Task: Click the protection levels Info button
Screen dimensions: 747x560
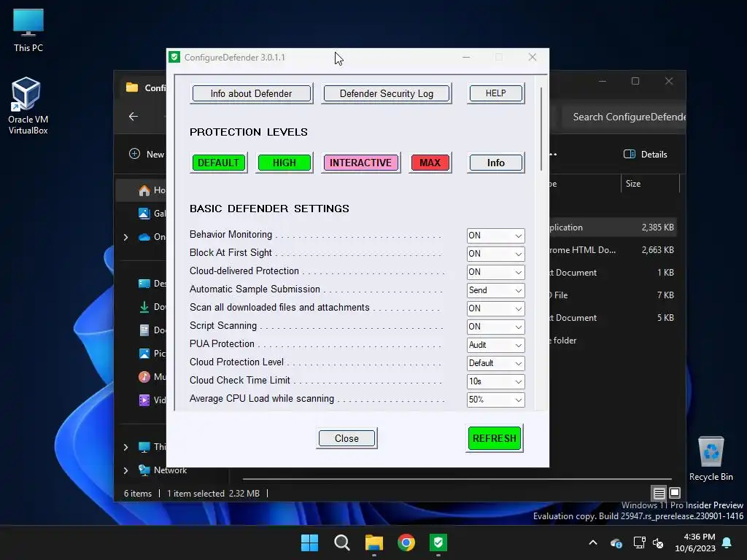Action: pyautogui.click(x=495, y=163)
